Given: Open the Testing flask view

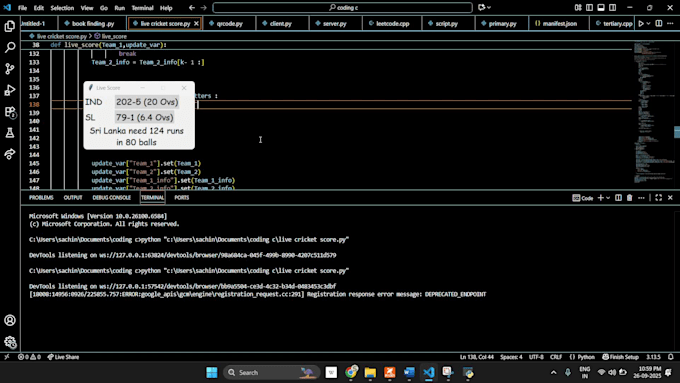Looking at the screenshot, I should (10, 133).
